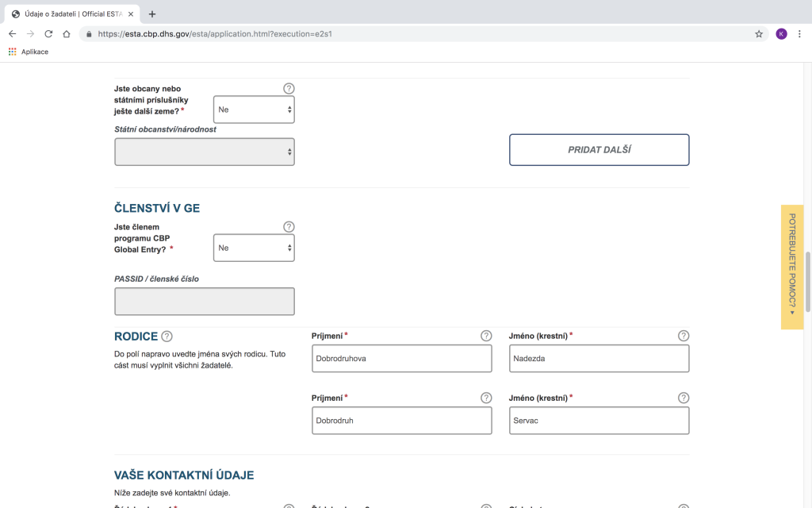Open the Aplikace bookmarks shortcut
812x508 pixels.
[29, 52]
